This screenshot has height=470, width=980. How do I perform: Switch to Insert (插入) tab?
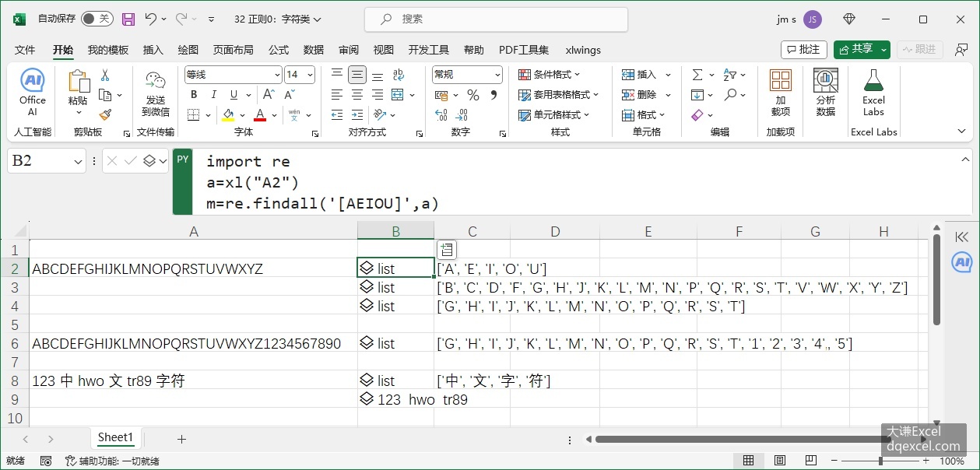point(153,50)
